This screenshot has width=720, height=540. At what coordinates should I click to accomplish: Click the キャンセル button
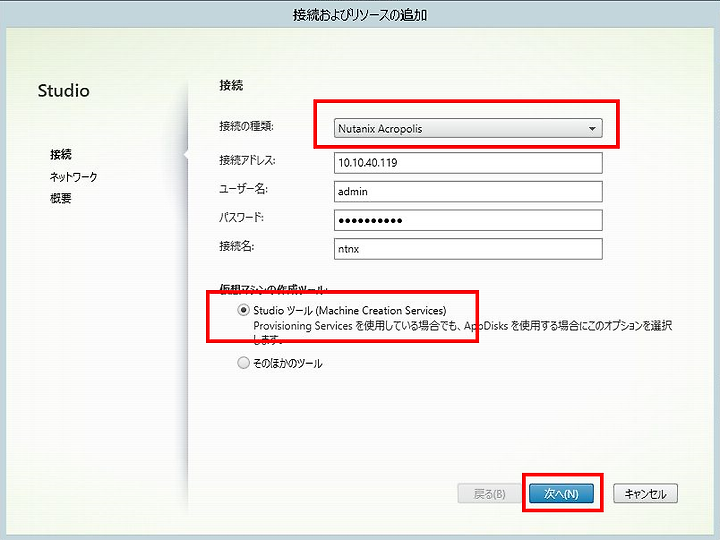(x=645, y=494)
